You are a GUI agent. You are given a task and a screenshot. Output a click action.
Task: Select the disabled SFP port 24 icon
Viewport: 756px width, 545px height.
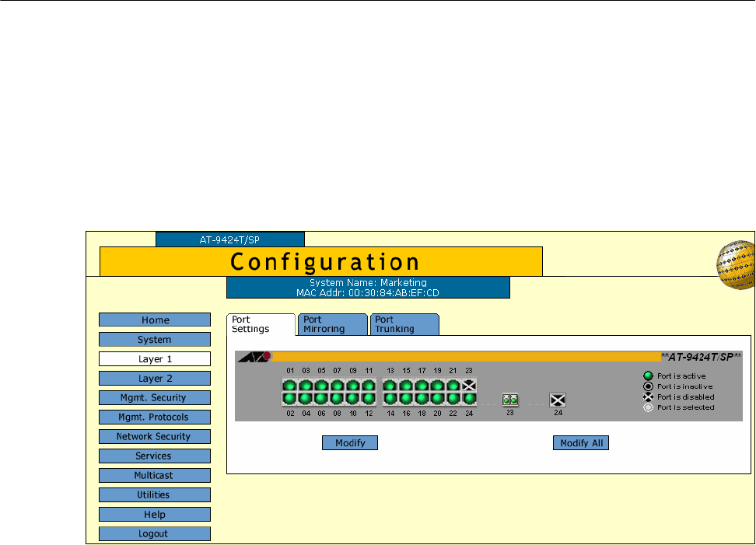pyautogui.click(x=558, y=400)
